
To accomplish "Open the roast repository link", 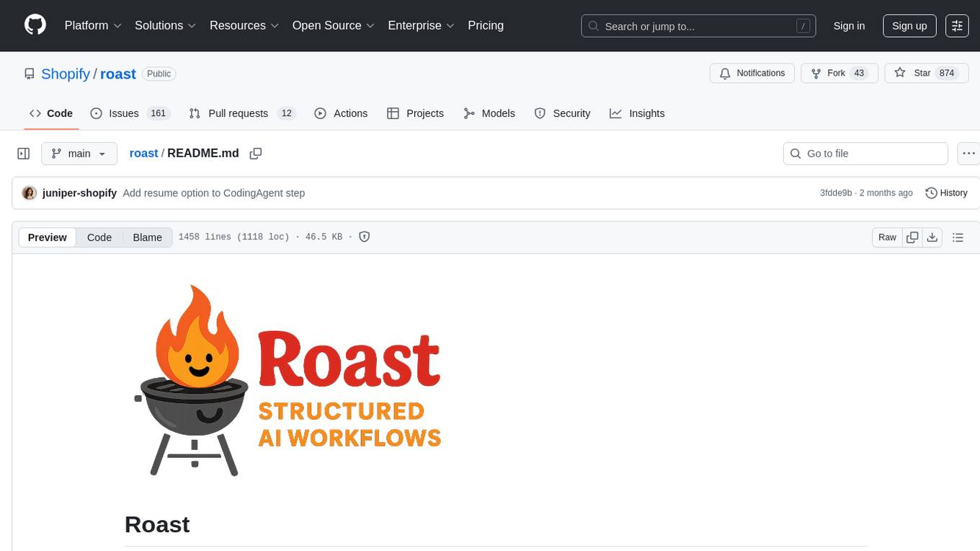I will (118, 74).
